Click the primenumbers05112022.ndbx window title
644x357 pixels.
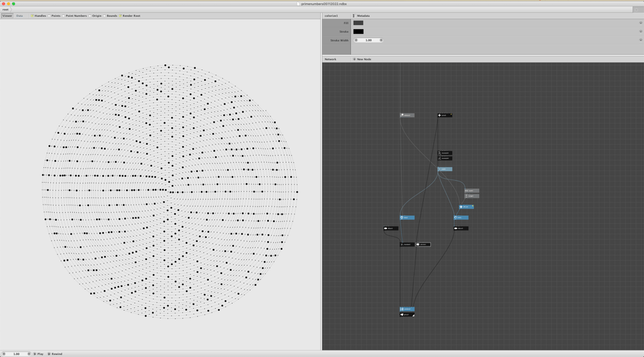click(324, 4)
